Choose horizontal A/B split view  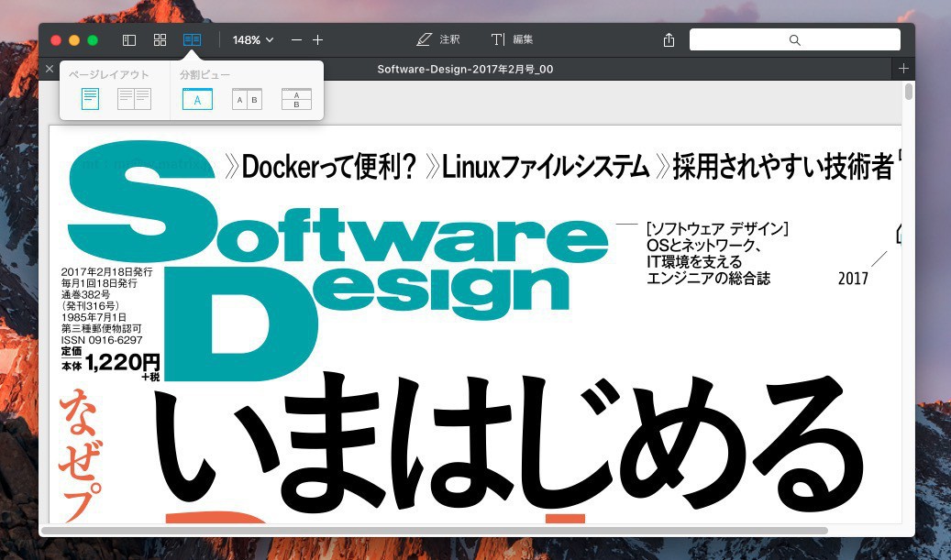[x=296, y=99]
